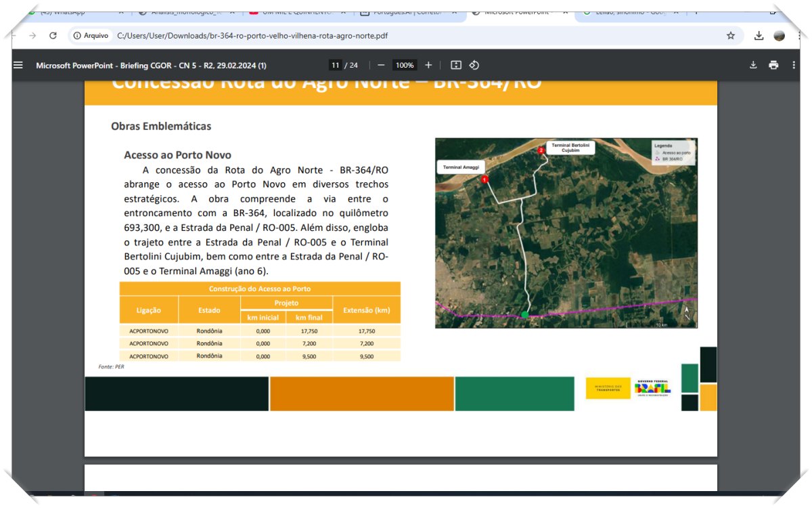812x508 pixels.
Task: Bookmark this page with the star icon
Action: pyautogui.click(x=731, y=35)
